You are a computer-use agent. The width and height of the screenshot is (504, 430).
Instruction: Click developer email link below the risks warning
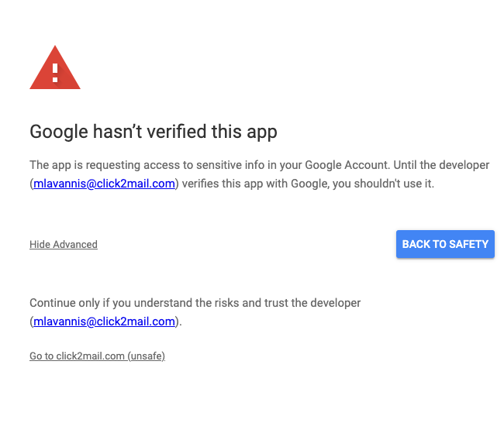point(104,321)
